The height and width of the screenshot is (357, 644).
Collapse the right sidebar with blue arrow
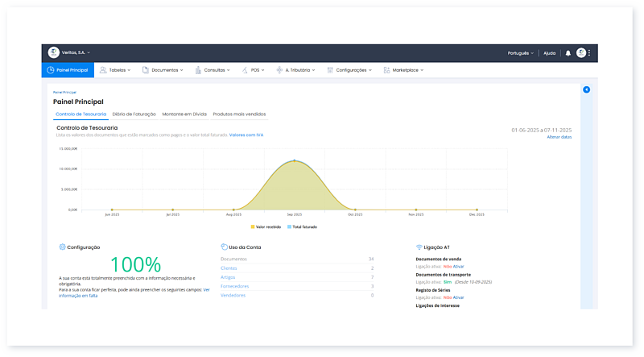pyautogui.click(x=586, y=89)
